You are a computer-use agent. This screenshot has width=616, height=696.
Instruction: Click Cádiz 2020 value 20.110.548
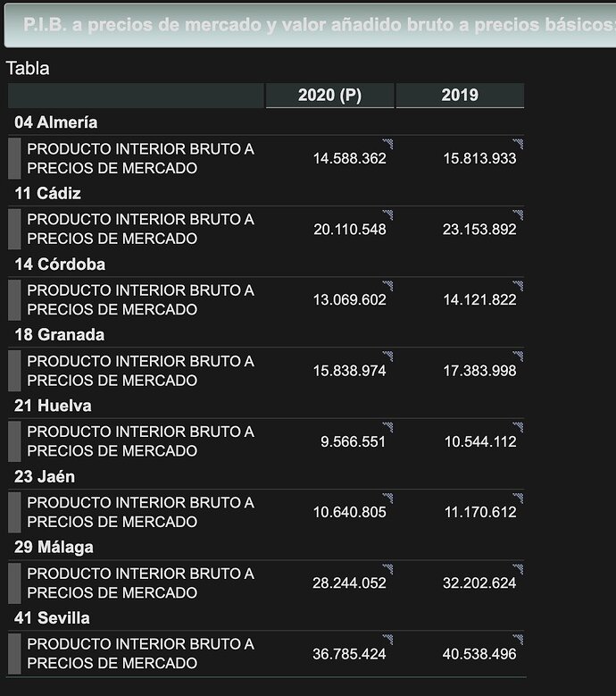pos(349,230)
